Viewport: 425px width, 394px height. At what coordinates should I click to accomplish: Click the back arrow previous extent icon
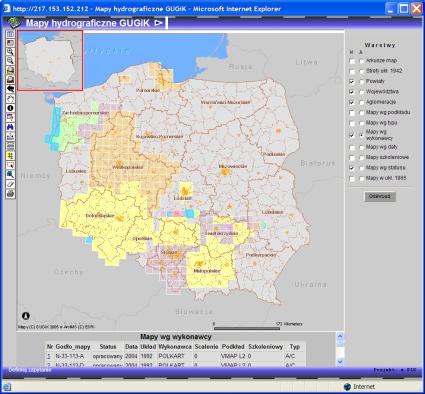[10, 89]
